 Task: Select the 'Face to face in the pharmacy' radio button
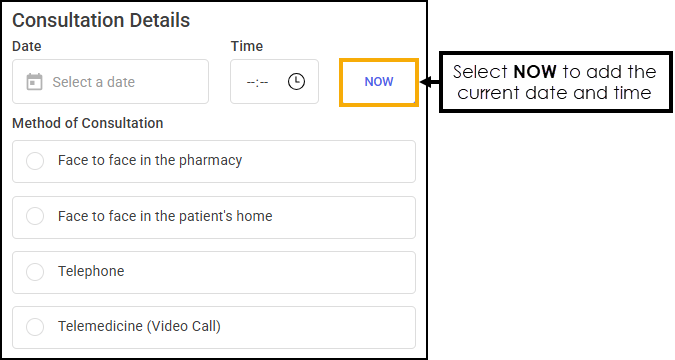point(35,161)
